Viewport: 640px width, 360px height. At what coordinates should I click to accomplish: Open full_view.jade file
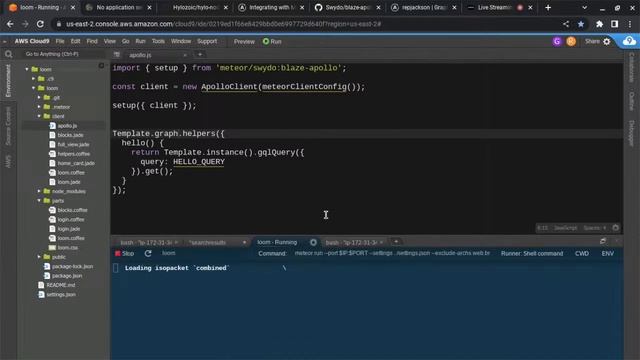coord(73,144)
